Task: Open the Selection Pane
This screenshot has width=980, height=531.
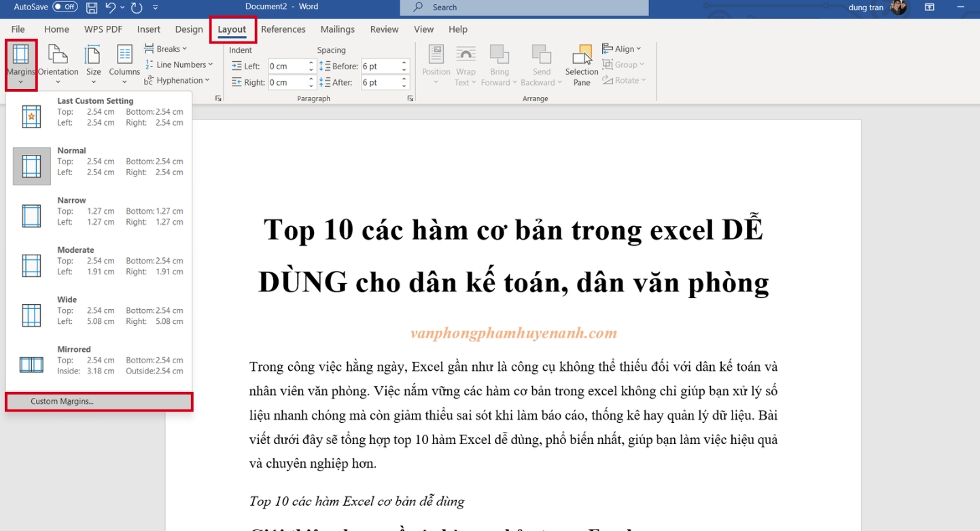Action: (x=582, y=65)
